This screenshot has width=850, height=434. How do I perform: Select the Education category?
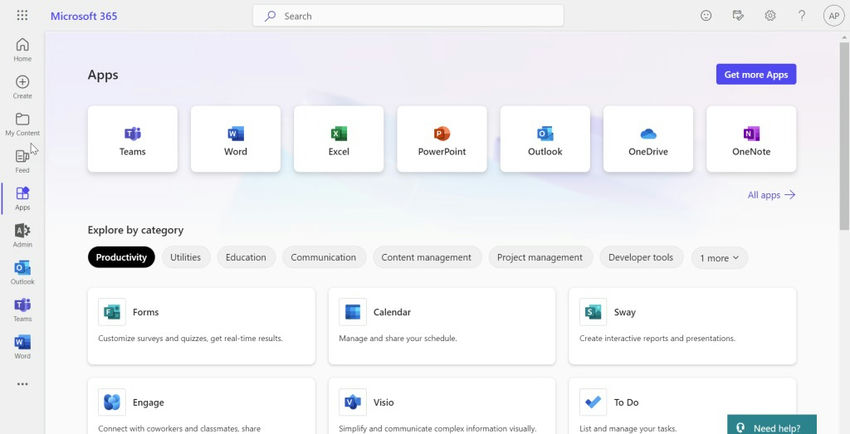[246, 257]
